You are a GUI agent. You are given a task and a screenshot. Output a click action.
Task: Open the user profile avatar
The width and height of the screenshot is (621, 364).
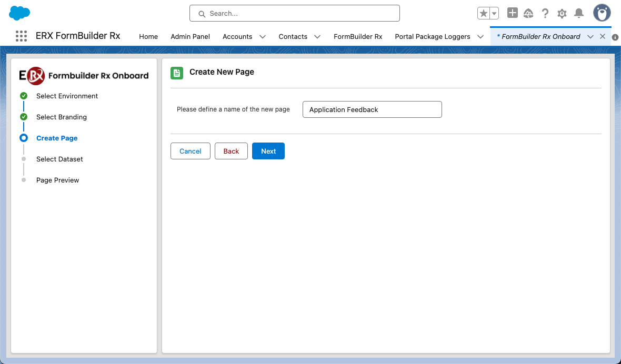(x=602, y=13)
